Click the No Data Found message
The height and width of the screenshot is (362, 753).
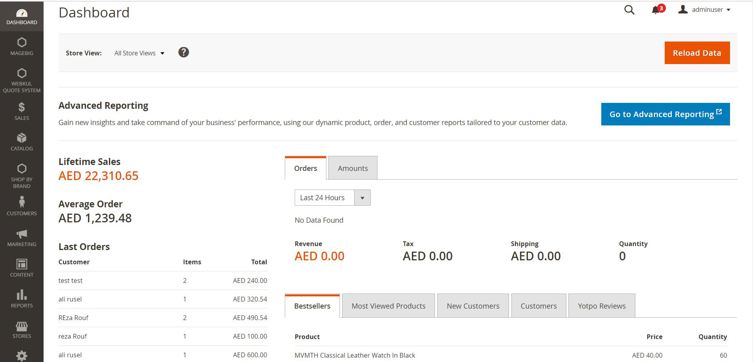319,220
